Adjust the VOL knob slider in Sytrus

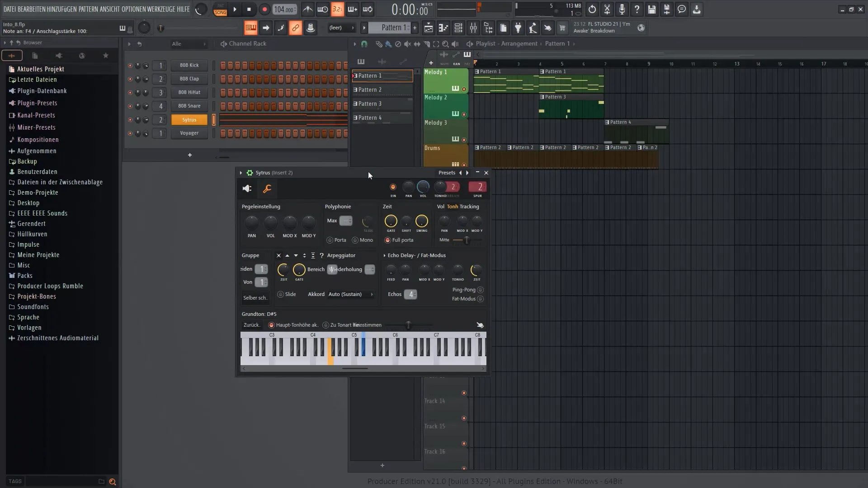271,222
